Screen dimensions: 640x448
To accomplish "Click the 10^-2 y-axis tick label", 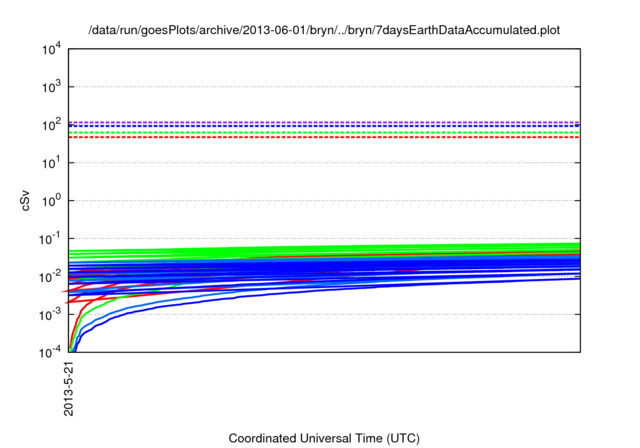I will 50,277.
